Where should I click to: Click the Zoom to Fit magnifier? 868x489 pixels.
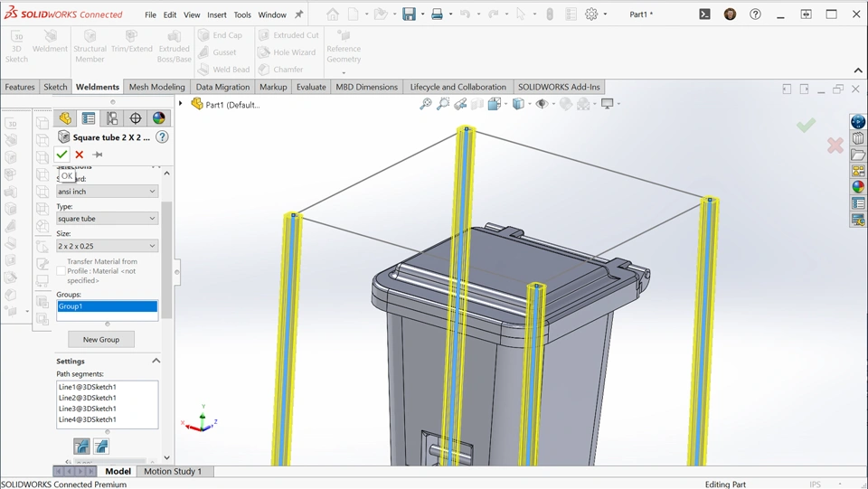426,104
